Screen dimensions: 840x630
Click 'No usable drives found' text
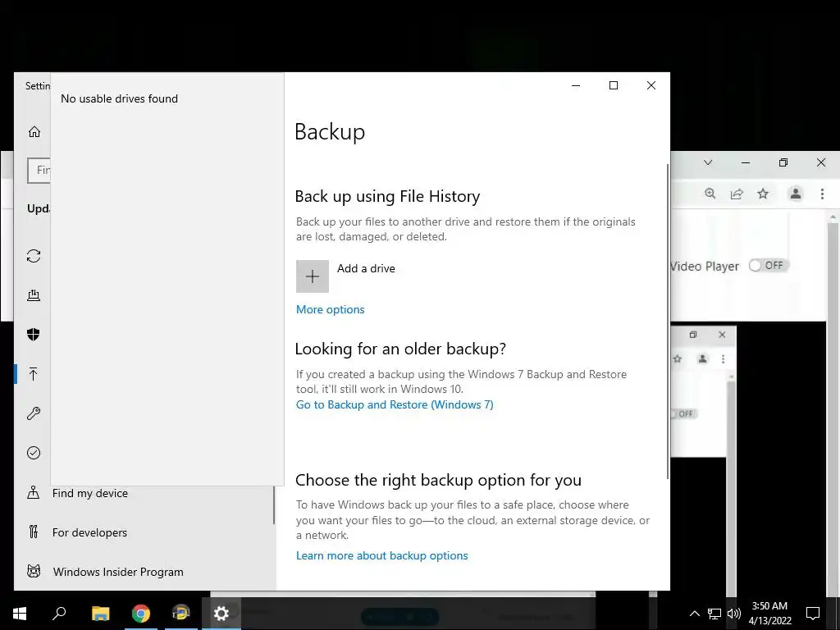119,98
